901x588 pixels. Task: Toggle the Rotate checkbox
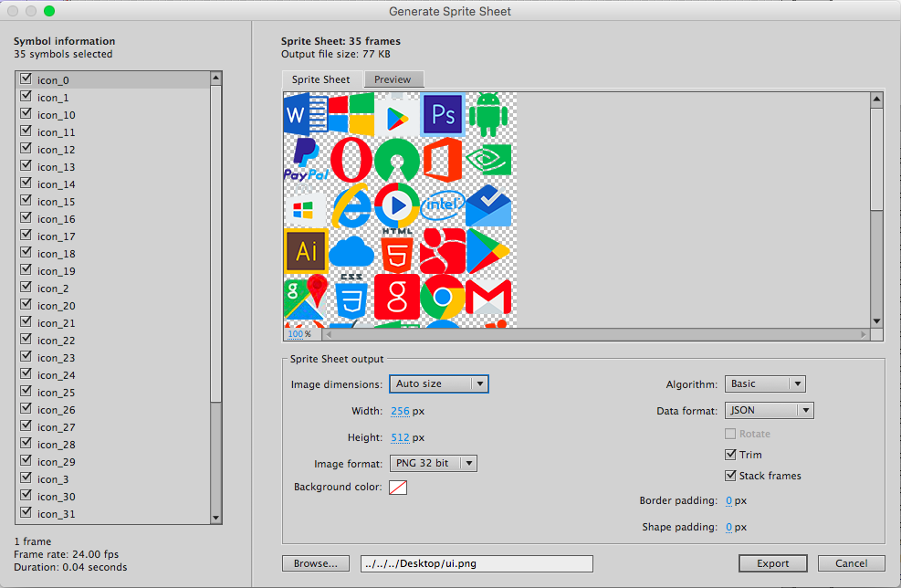730,434
